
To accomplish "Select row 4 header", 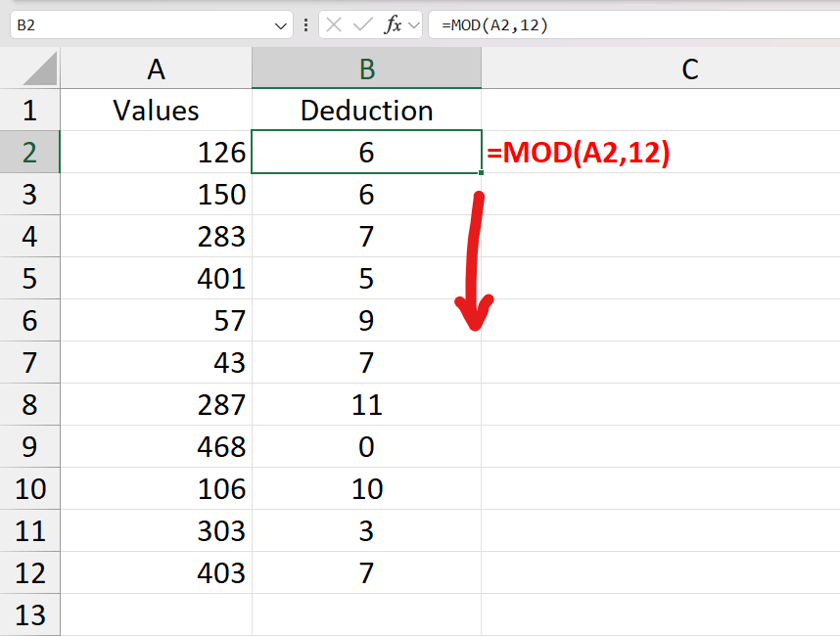I will pyautogui.click(x=29, y=236).
